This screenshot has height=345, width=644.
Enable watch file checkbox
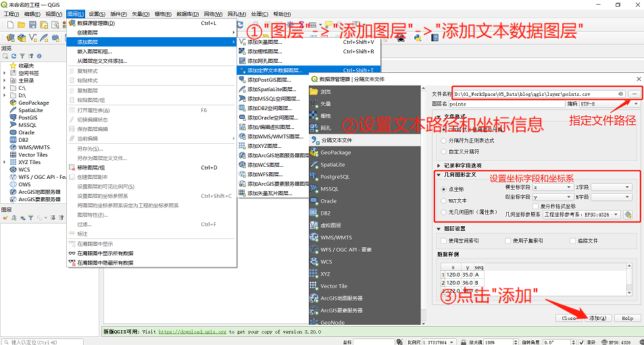(572, 241)
